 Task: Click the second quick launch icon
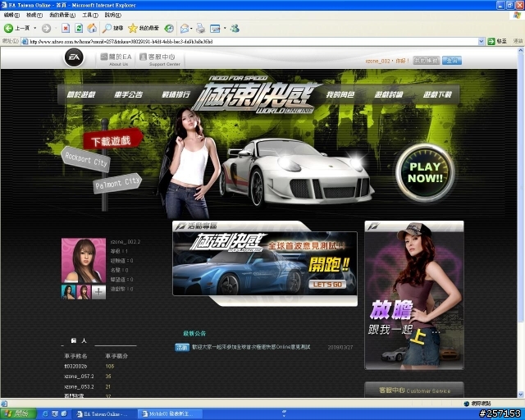click(55, 414)
